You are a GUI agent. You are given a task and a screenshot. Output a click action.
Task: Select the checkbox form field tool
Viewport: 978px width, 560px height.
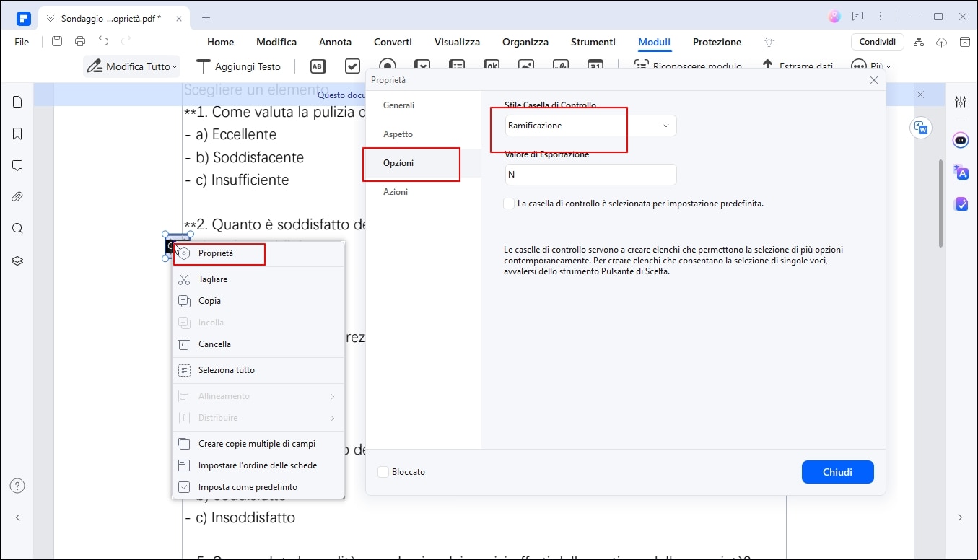click(x=352, y=66)
